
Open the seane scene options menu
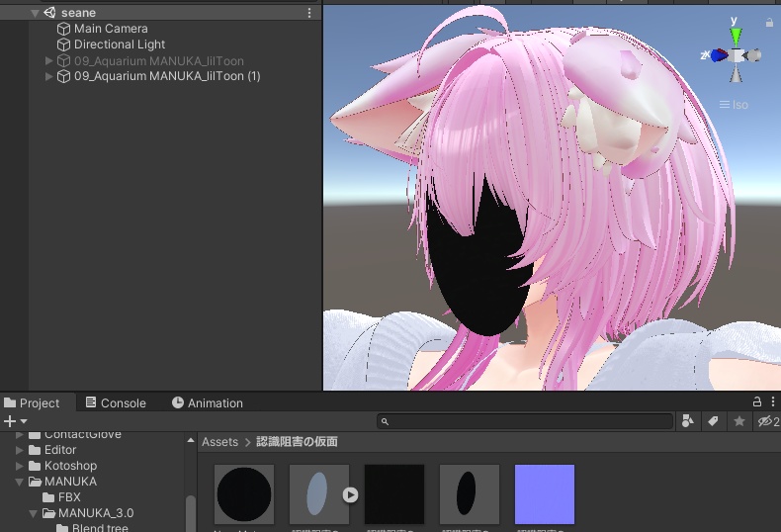[x=309, y=13]
